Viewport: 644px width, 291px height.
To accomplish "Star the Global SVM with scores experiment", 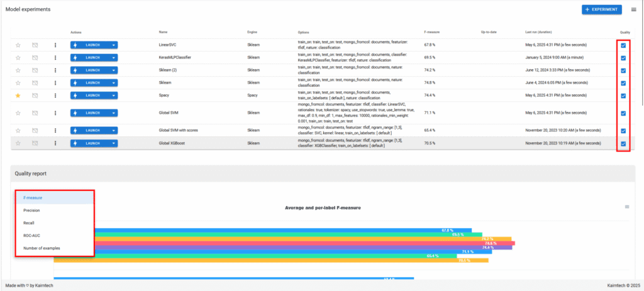I will 18,131.
